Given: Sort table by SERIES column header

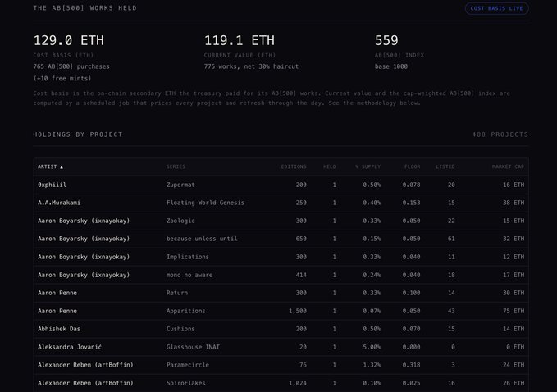Looking at the screenshot, I should click(176, 166).
